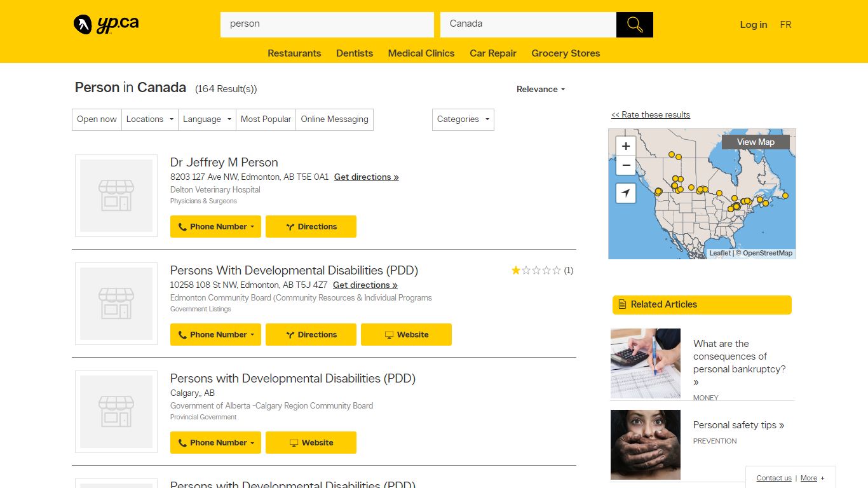Open Dr Jeffrey M Person listing title

coord(224,163)
